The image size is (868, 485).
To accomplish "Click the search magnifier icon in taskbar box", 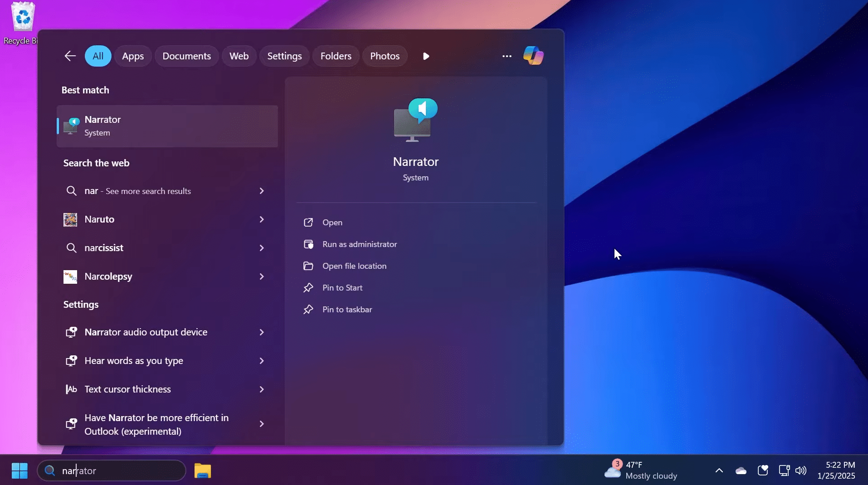I will coord(50,470).
